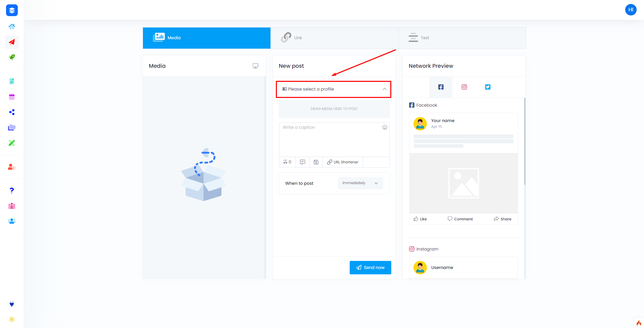
Task: Open the caption comment template icon
Action: tap(302, 162)
